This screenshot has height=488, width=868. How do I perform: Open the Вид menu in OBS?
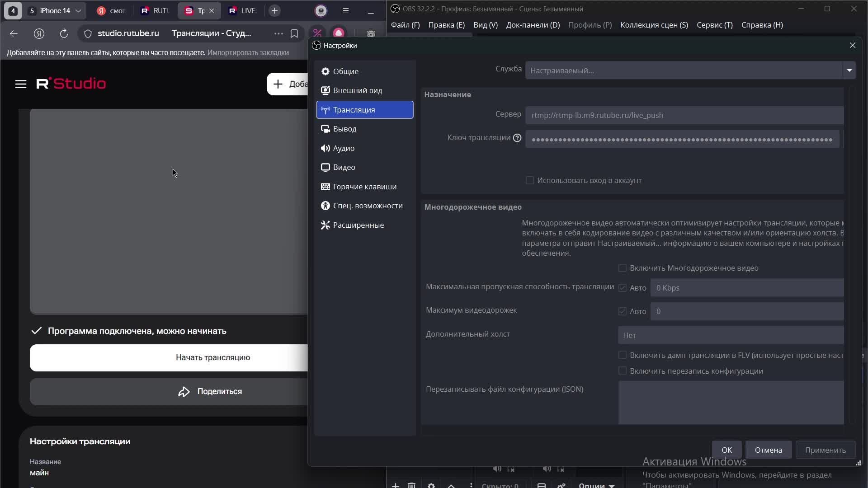pos(486,25)
